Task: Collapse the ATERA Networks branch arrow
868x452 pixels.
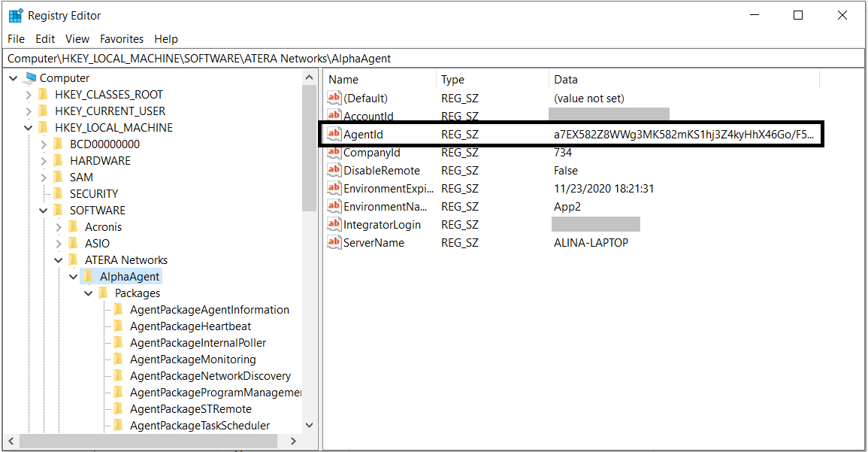Action: [x=58, y=259]
